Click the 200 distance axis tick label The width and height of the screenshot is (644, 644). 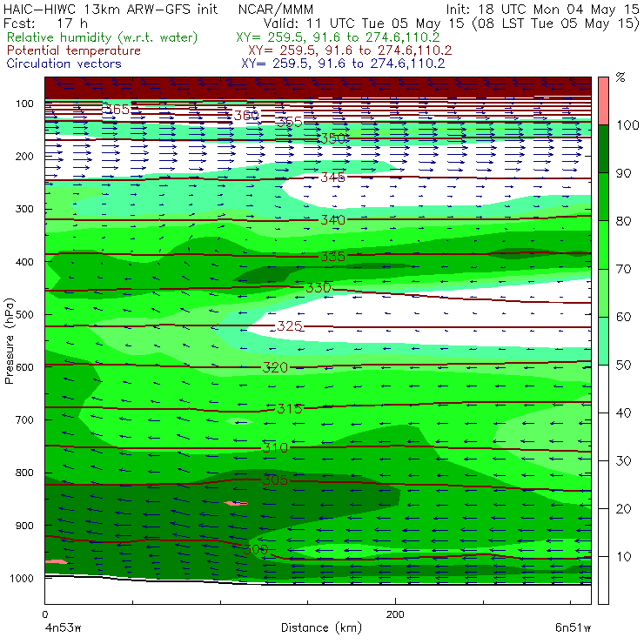click(x=395, y=614)
